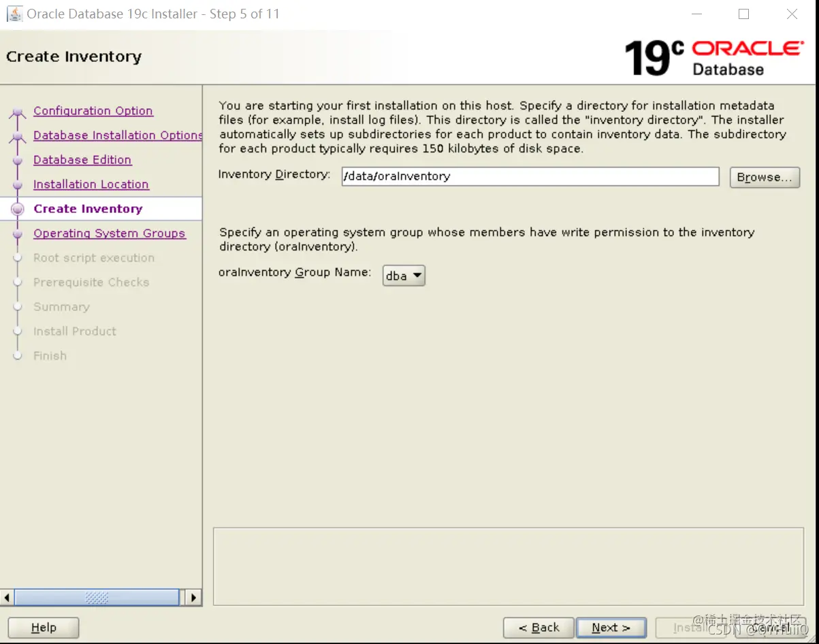
Task: Click the Inventory Directory label
Action: (x=274, y=175)
